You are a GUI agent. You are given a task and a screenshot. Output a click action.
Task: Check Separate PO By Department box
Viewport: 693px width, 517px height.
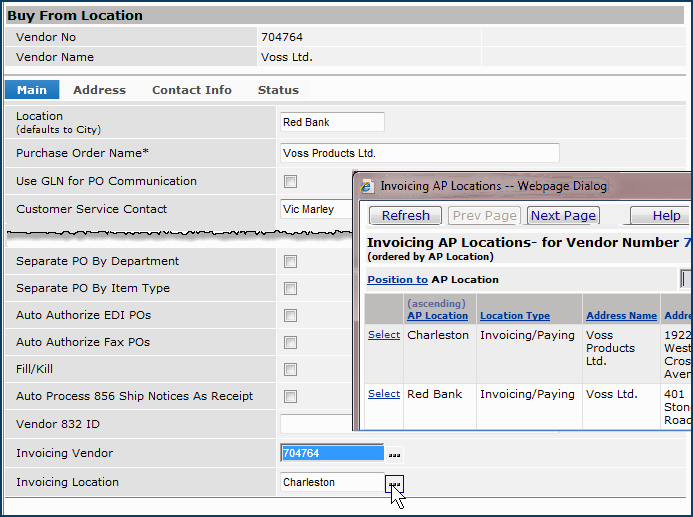[x=290, y=262]
